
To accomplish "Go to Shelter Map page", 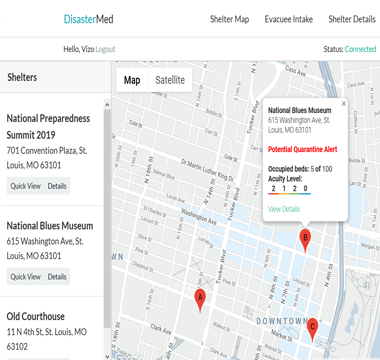I will tap(229, 19).
